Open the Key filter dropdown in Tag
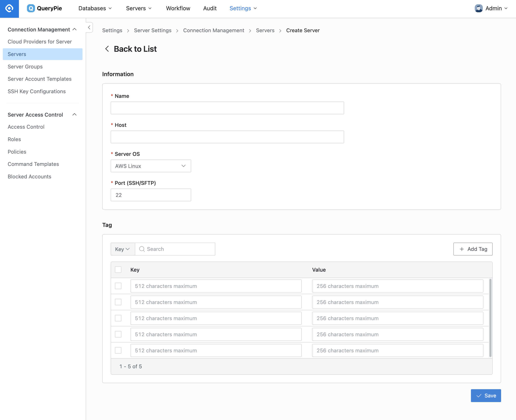The height and width of the screenshot is (420, 516). 123,249
